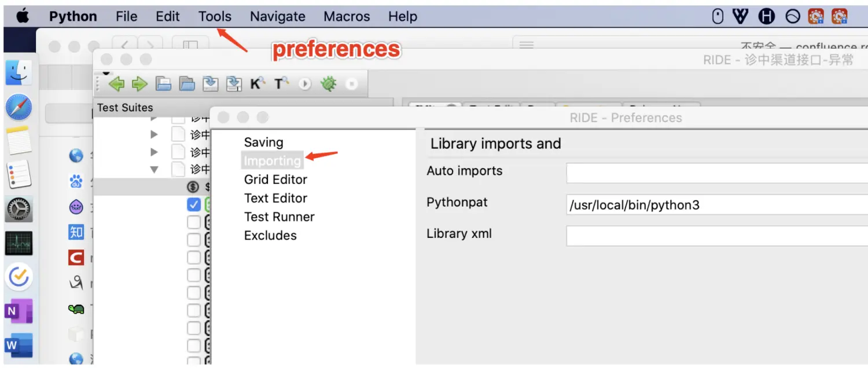868x368 pixels.
Task: Click the V-shaped icon in menu bar
Action: click(741, 17)
